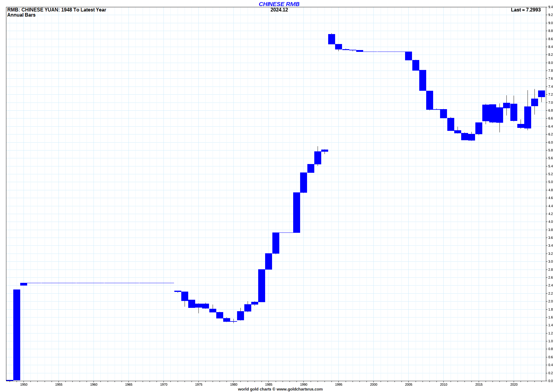558x392 pixels.
Task: Click the 2005 x-axis label
Action: [409, 384]
